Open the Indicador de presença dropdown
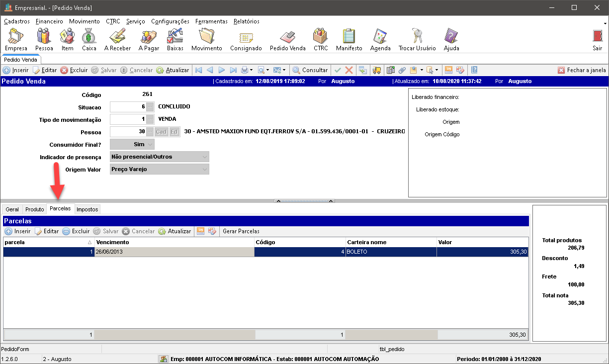 (x=204, y=157)
